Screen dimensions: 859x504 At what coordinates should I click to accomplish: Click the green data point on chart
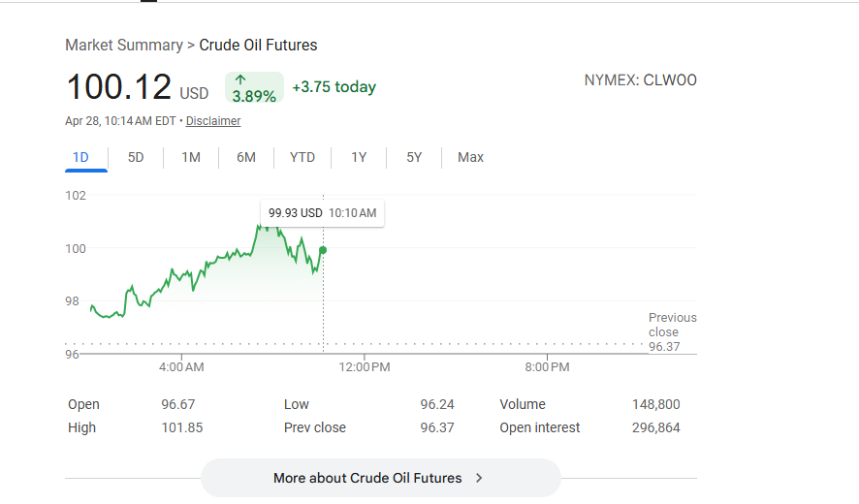pos(323,250)
